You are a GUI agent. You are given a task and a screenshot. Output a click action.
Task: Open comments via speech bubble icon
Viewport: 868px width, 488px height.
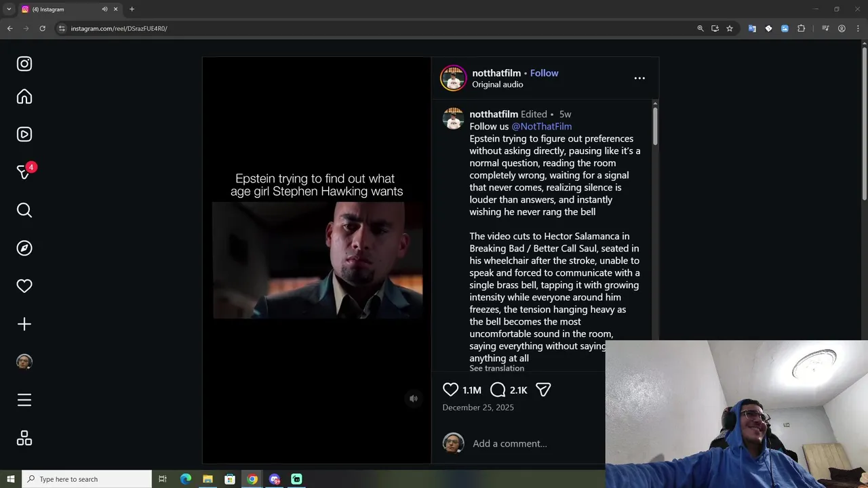coord(498,389)
